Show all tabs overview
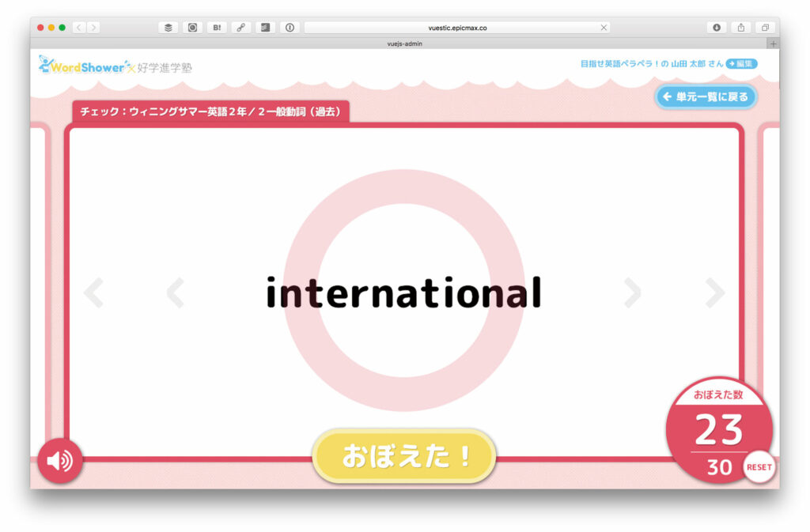 point(765,28)
